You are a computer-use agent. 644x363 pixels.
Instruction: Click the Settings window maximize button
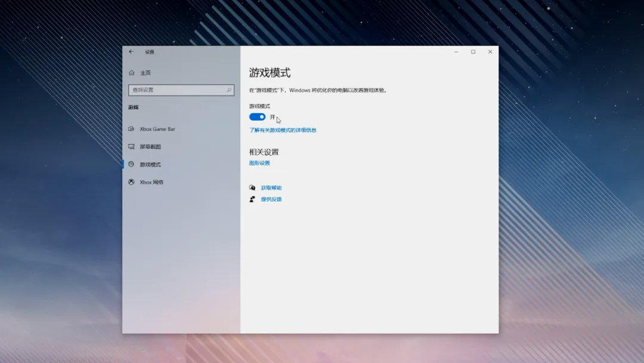(473, 52)
